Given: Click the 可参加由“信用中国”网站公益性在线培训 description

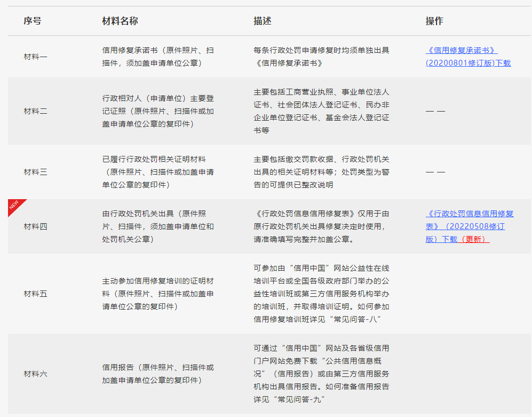Looking at the screenshot, I should 321,294.
